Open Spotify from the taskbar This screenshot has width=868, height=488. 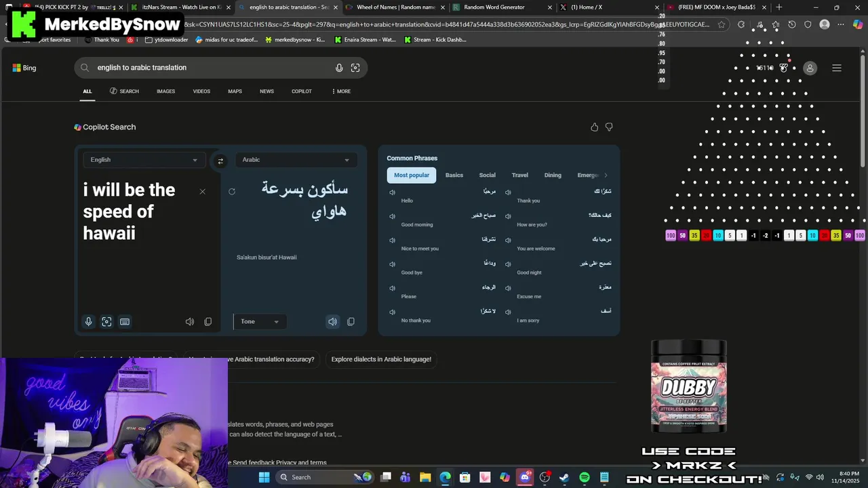585,478
